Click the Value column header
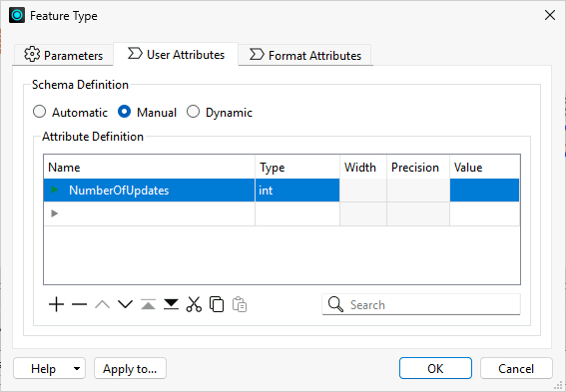566x392 pixels. point(485,167)
